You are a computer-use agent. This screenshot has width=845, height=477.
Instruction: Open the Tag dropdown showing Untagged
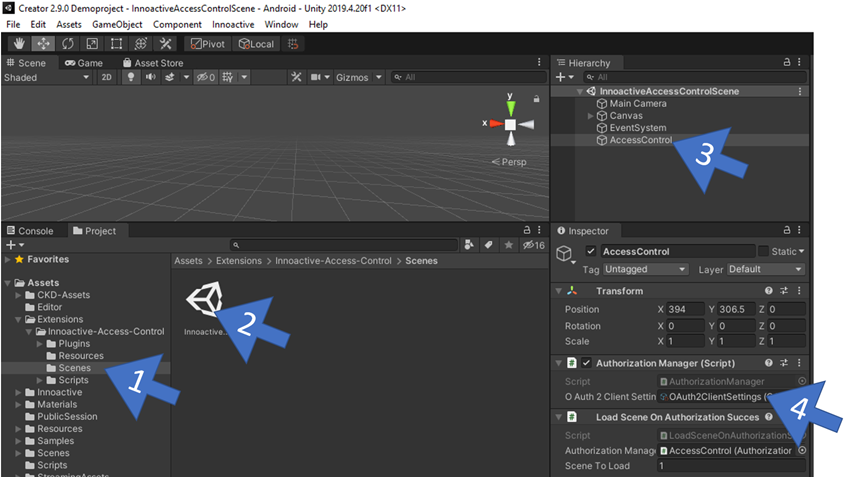pos(647,269)
